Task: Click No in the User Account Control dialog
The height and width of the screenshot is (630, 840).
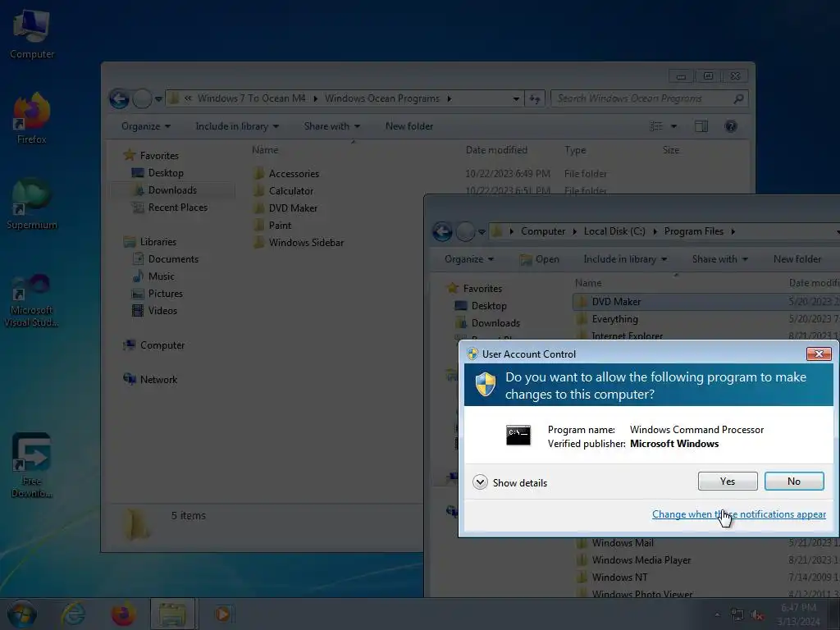Action: click(794, 481)
